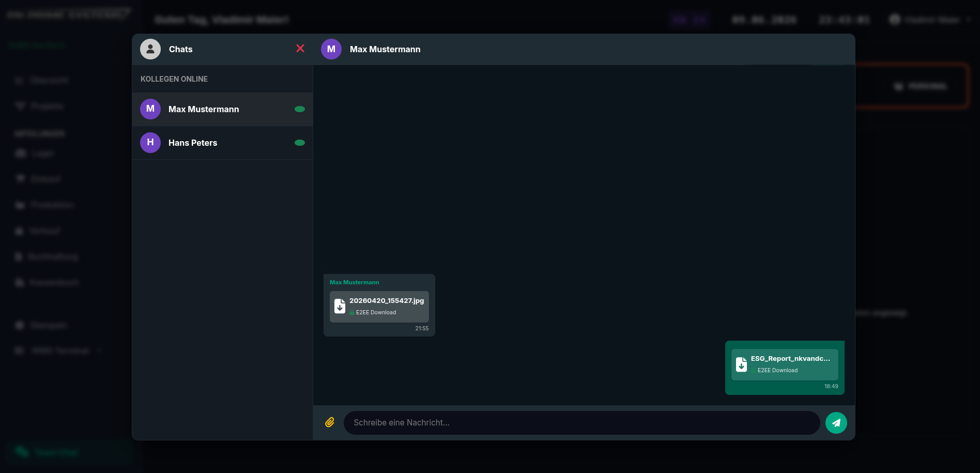Click 'E2EE Download' label under ESG_Report

tap(777, 370)
